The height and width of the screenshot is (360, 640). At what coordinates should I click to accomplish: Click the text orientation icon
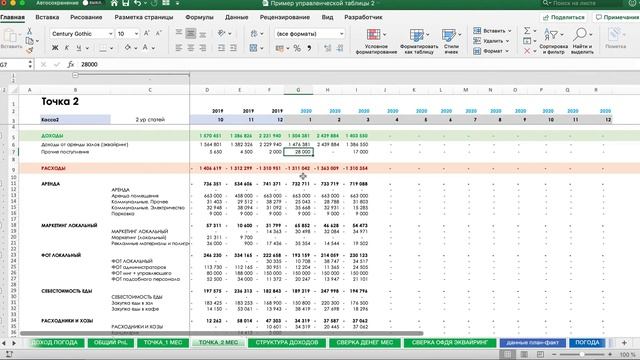(222, 33)
